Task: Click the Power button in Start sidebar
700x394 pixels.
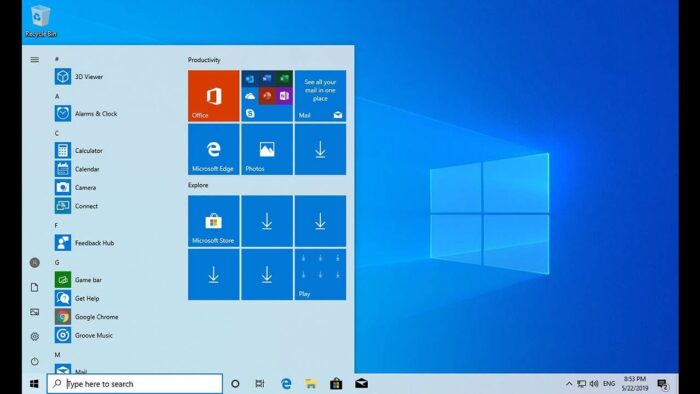Action: [x=34, y=361]
